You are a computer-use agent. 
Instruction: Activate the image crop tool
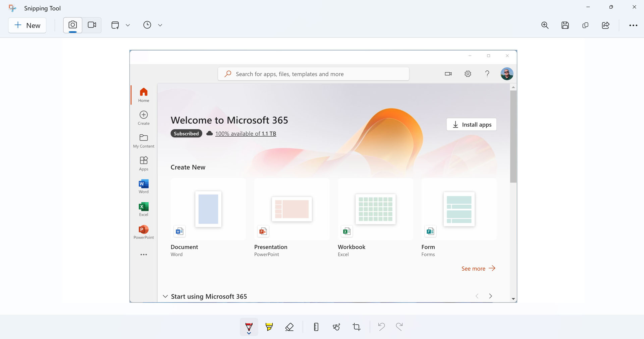(x=357, y=327)
